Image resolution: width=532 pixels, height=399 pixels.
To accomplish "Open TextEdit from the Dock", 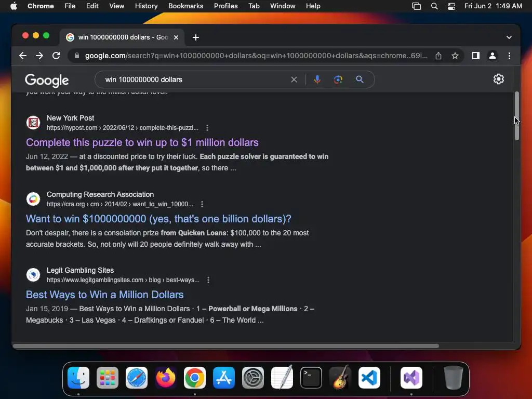I will click(x=282, y=378).
